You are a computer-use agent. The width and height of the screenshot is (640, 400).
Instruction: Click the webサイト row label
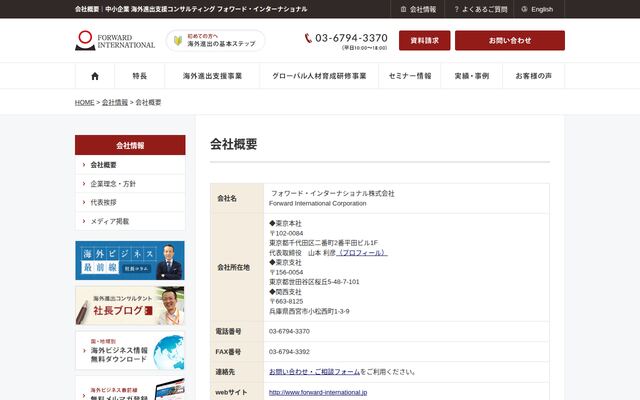tap(231, 392)
